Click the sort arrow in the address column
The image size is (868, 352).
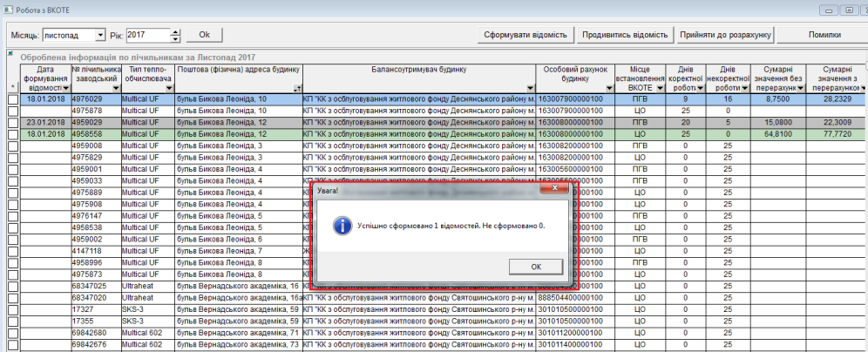(x=297, y=89)
